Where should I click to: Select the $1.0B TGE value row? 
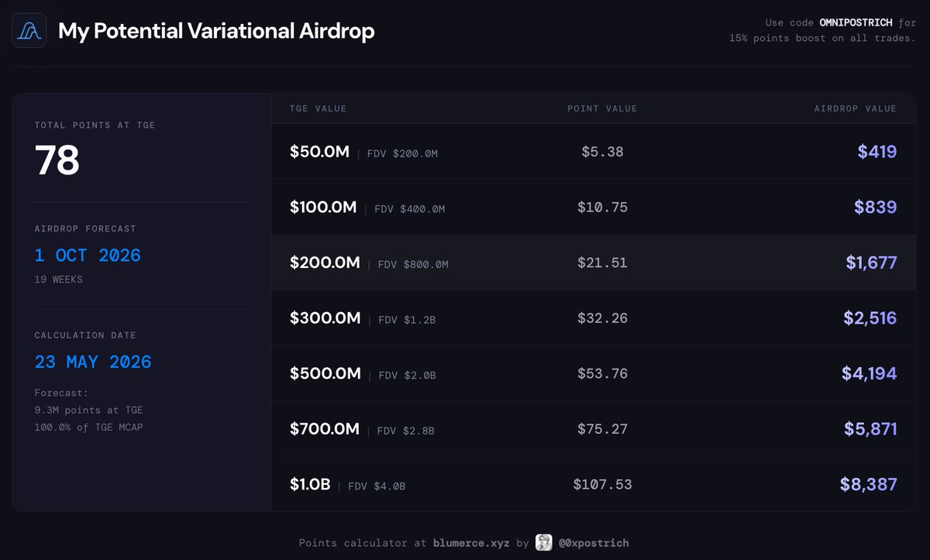(593, 484)
